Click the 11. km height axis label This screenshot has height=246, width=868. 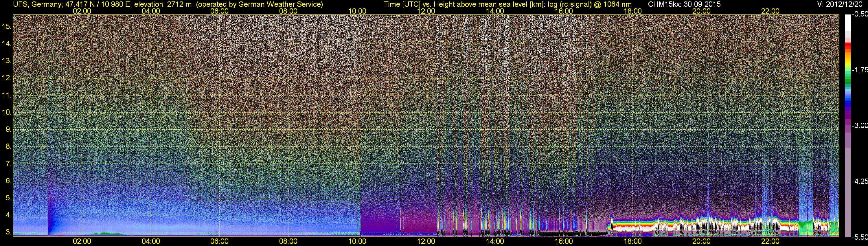click(7, 95)
